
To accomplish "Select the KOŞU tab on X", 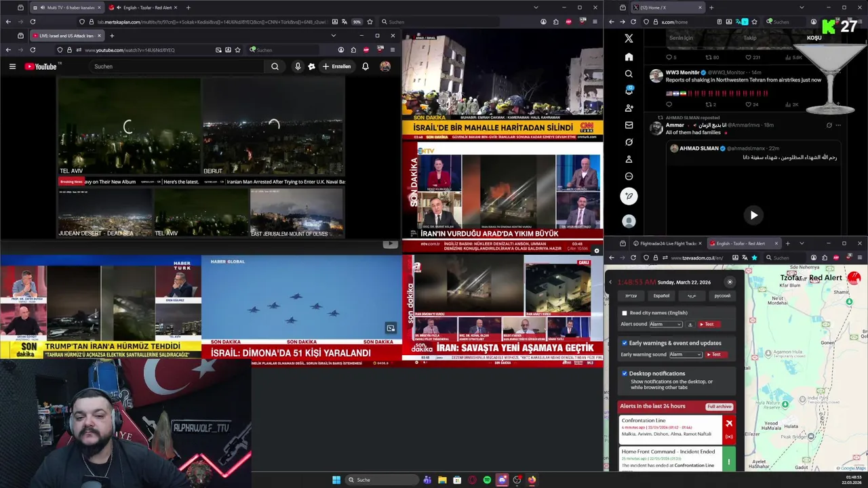I will 814,38.
